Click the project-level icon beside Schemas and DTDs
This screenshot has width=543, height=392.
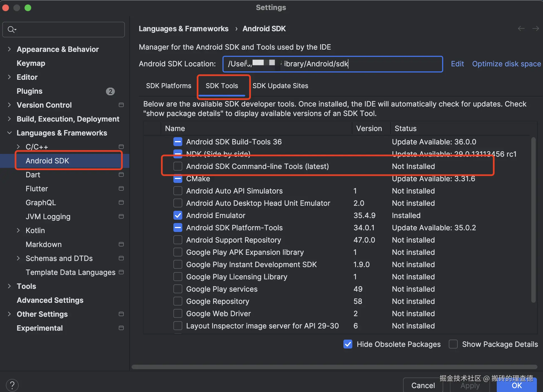pos(121,258)
